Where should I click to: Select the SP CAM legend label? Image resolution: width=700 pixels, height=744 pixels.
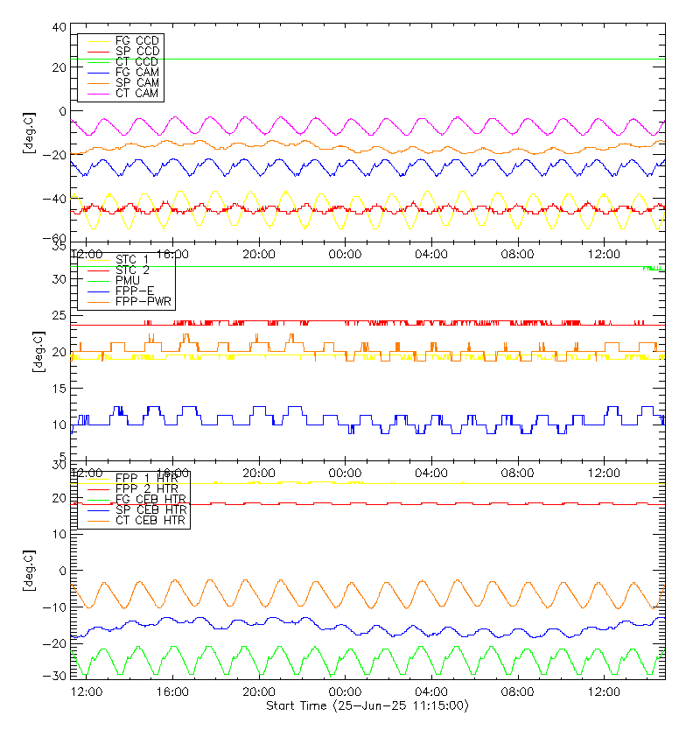pyautogui.click(x=137, y=83)
